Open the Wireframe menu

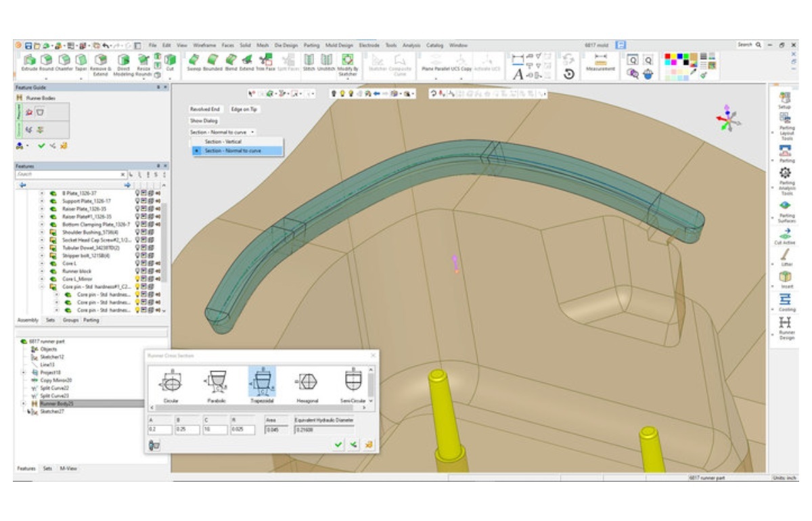pyautogui.click(x=204, y=45)
